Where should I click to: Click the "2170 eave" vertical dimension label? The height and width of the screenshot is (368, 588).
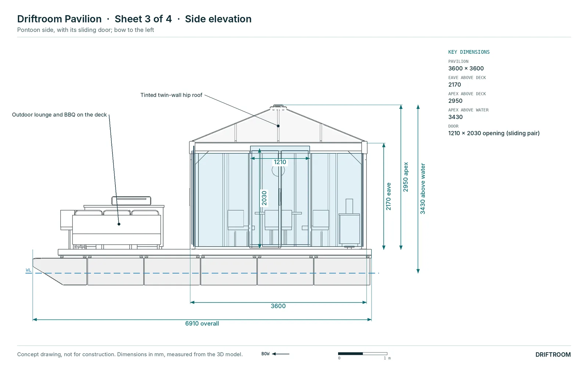click(x=388, y=197)
